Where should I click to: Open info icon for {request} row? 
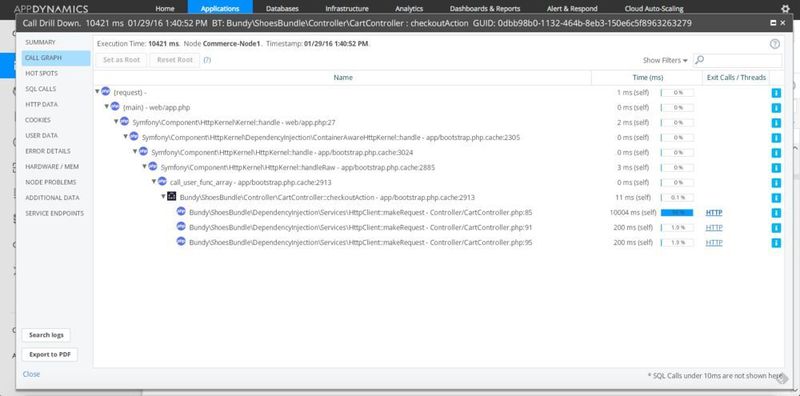pyautogui.click(x=776, y=93)
